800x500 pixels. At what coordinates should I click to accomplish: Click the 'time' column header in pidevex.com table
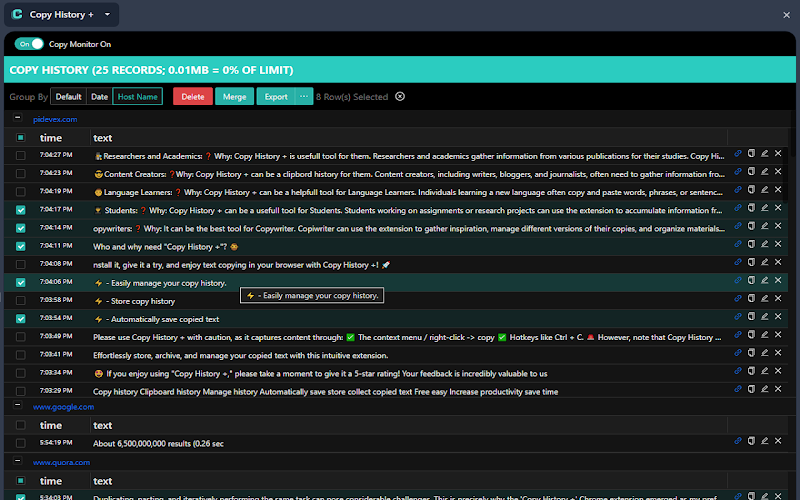click(51, 138)
